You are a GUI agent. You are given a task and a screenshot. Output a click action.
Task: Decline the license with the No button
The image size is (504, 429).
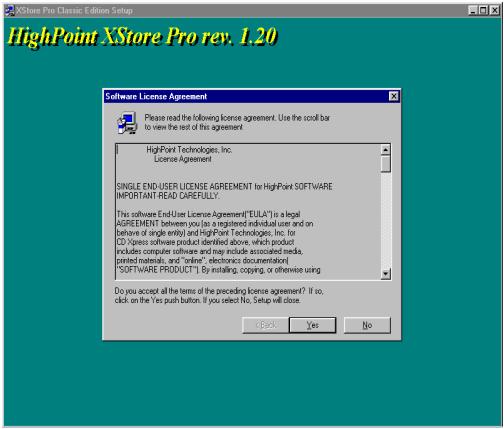click(x=367, y=325)
